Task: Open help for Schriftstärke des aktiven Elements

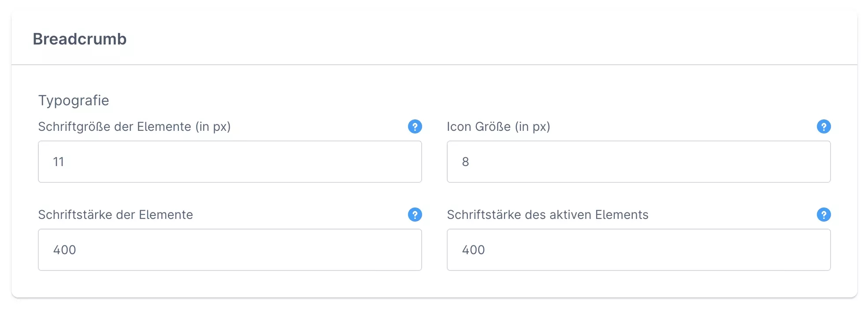Action: pyautogui.click(x=823, y=215)
